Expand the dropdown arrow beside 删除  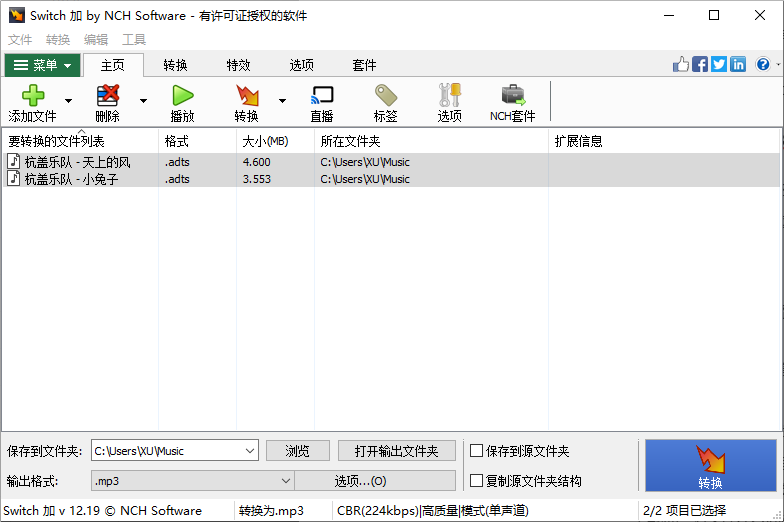[x=144, y=100]
